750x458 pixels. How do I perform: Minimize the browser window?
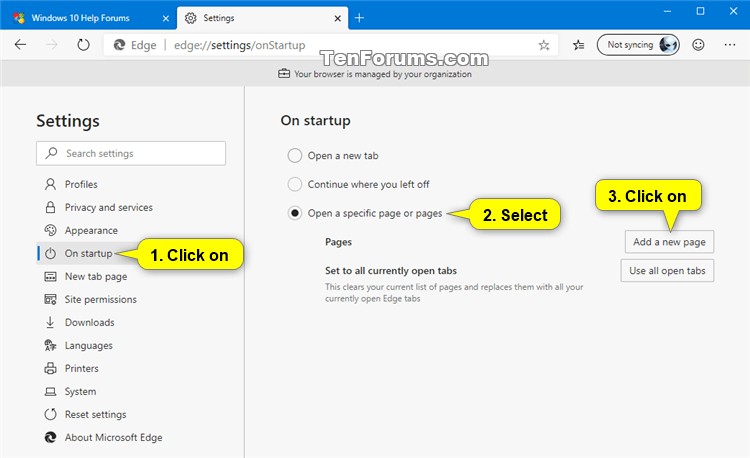(x=667, y=11)
